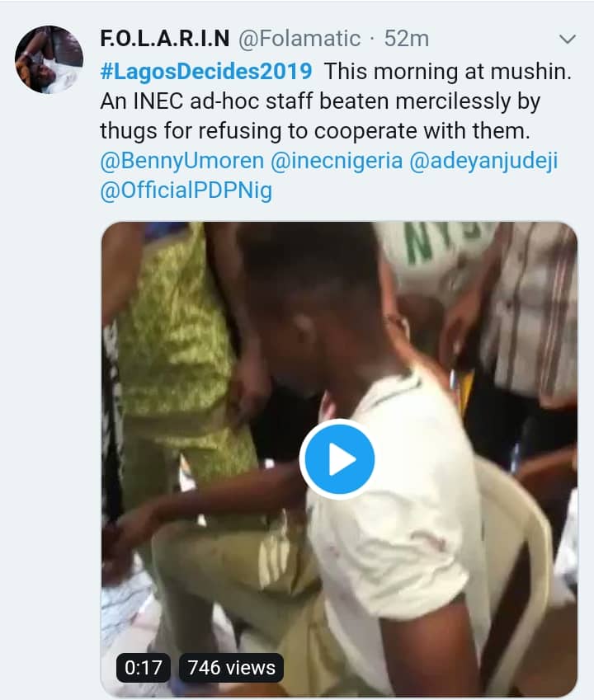The height and width of the screenshot is (700, 594).
Task: Click the F.O.L.A.R.I.N display name
Action: click(165, 39)
